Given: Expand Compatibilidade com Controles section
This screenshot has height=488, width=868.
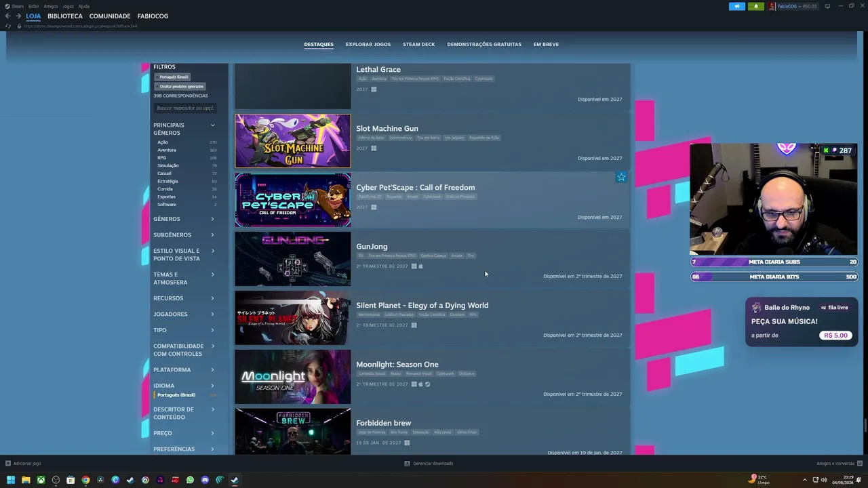Looking at the screenshot, I should point(184,350).
